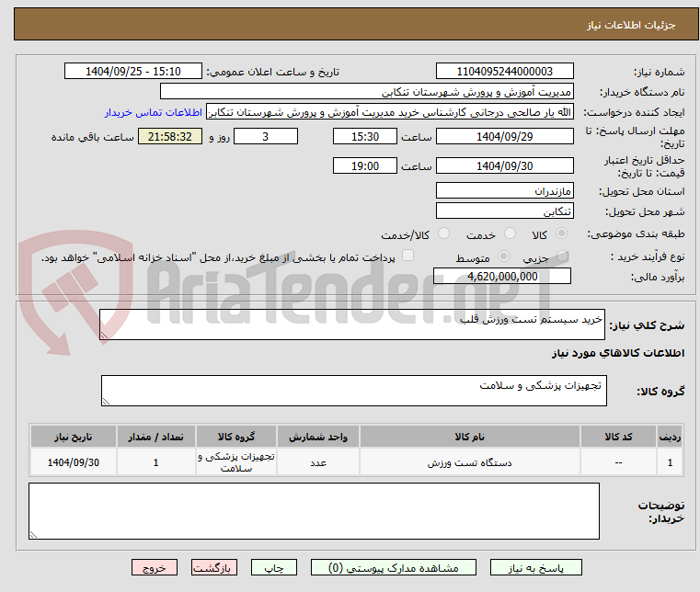
Task: Click the خروج exit button
Action: click(x=154, y=567)
